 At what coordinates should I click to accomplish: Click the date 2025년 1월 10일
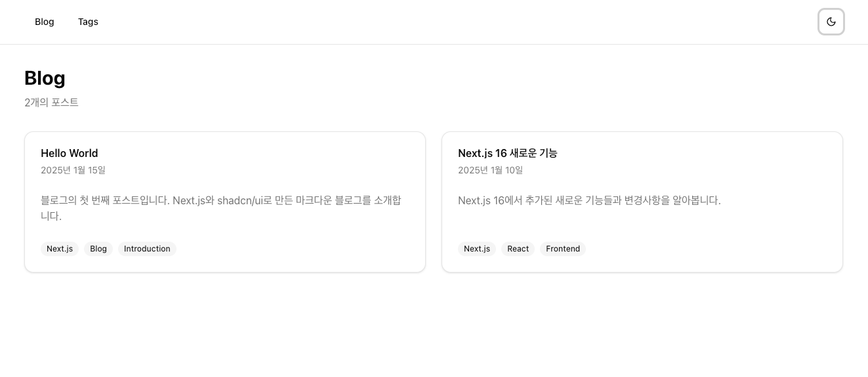click(x=490, y=170)
